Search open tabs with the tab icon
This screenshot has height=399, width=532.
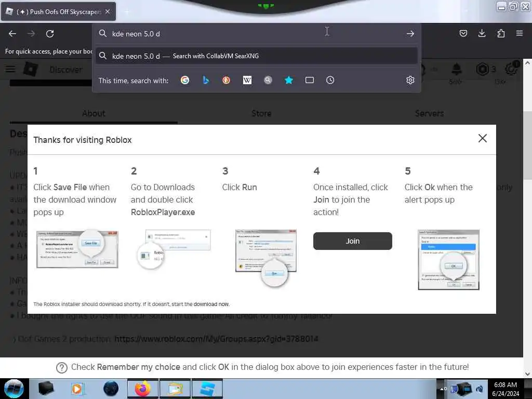(x=310, y=80)
